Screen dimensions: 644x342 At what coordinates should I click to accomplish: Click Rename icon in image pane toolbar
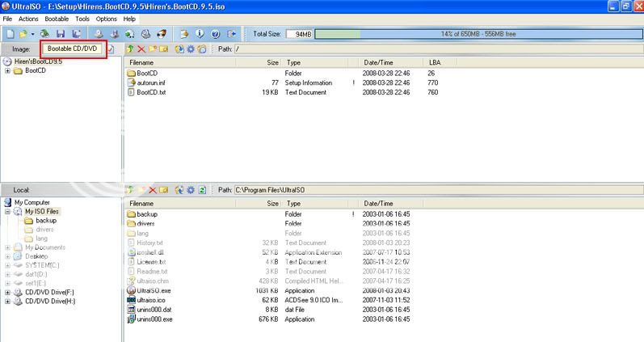click(x=163, y=49)
